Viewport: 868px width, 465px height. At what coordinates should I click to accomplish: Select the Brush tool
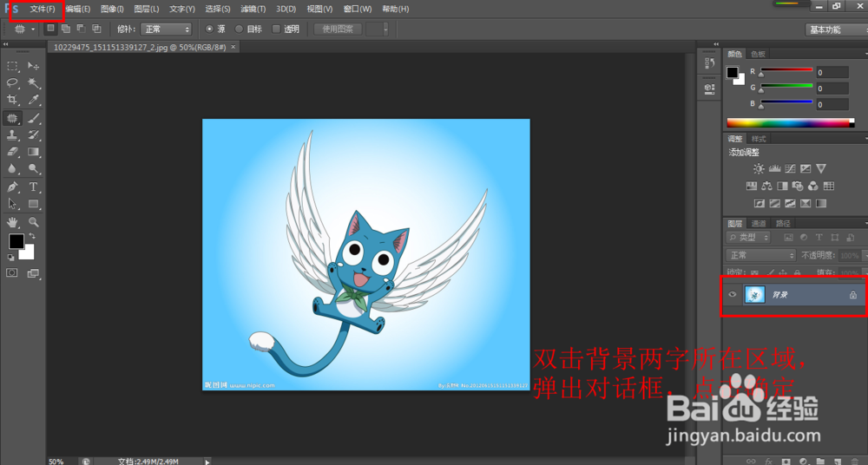tap(33, 118)
